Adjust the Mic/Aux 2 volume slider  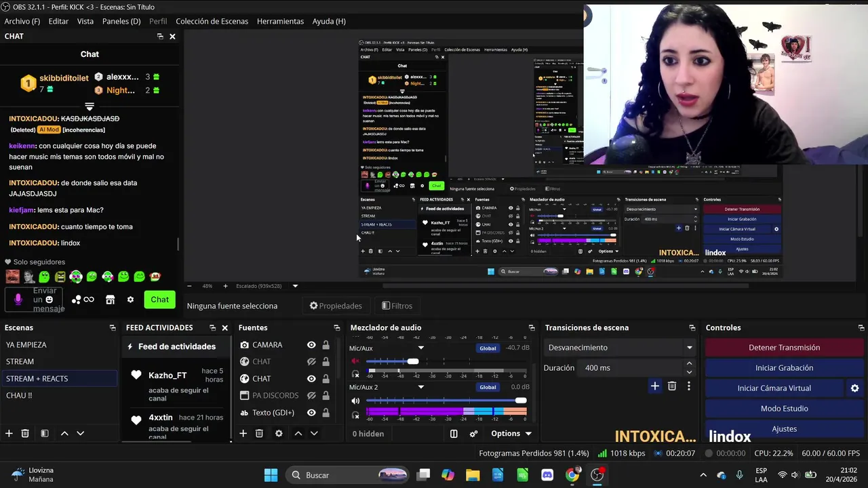pos(520,401)
